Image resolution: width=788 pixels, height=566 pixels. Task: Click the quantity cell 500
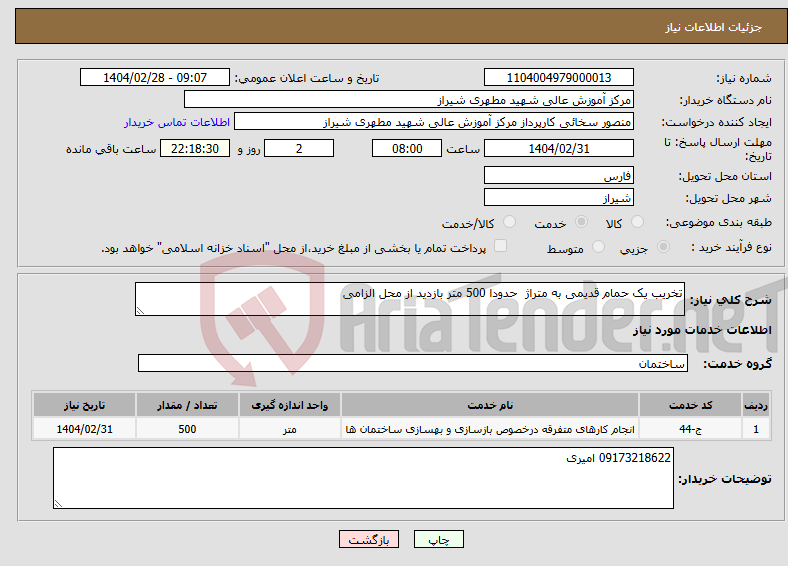pos(187,429)
